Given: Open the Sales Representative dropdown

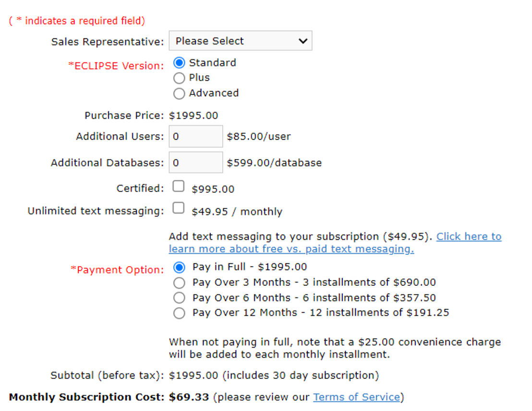Looking at the screenshot, I should click(x=240, y=41).
